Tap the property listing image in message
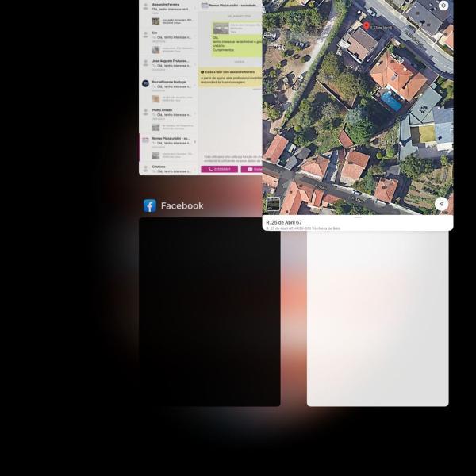Screen dimensions: 476x476 (x=221, y=29)
